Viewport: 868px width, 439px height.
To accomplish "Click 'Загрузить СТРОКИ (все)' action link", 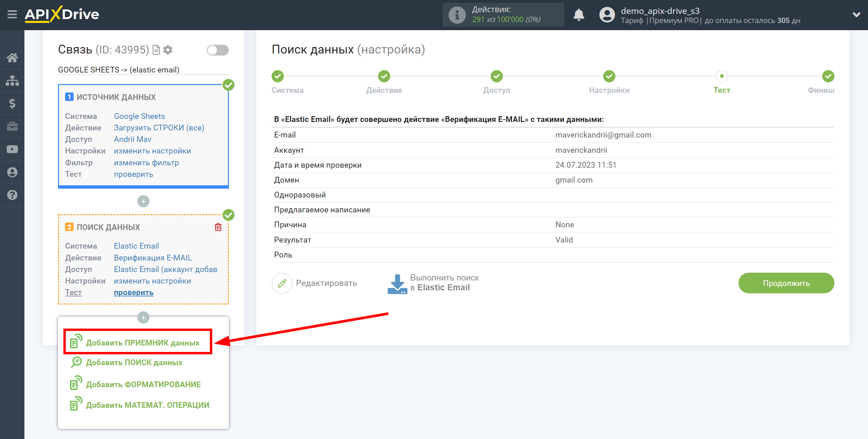I will (159, 128).
